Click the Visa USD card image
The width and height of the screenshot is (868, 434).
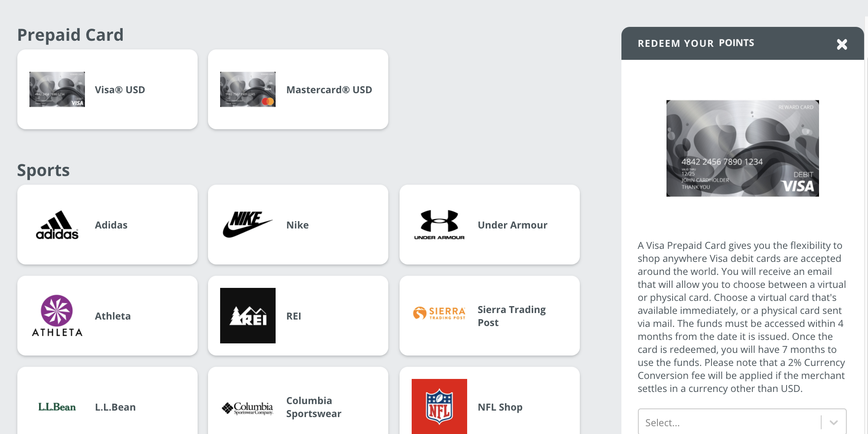[57, 89]
